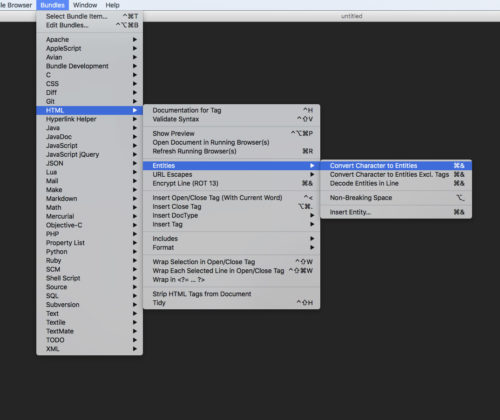
Task: Open the Format submenu
Action: click(231, 248)
